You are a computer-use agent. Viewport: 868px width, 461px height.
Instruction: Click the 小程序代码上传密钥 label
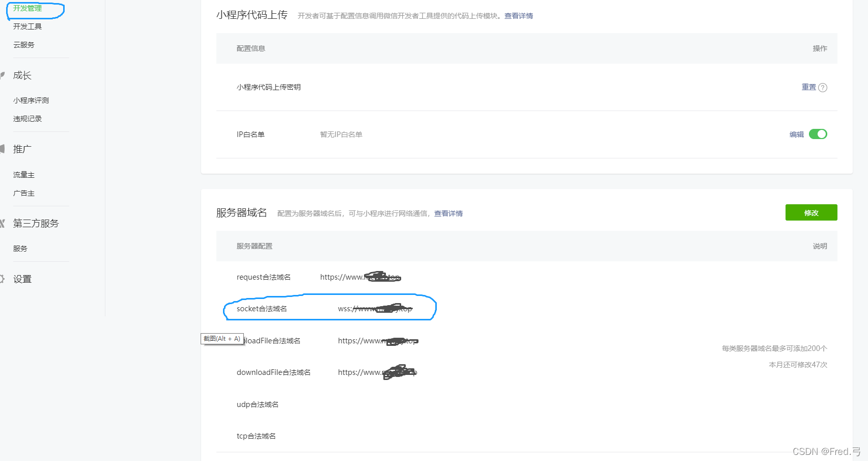tap(269, 87)
